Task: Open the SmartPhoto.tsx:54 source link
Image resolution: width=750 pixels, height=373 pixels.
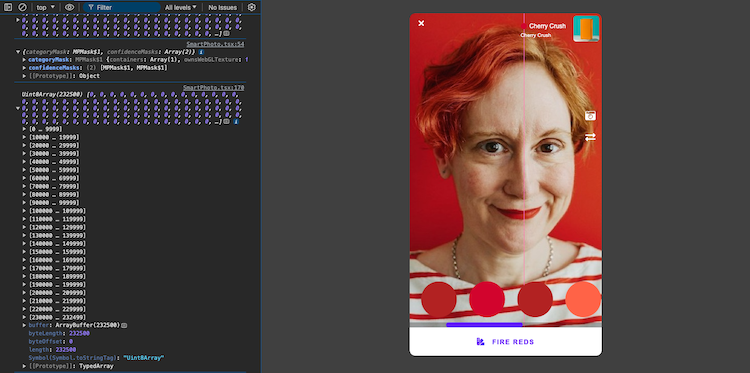Action: click(x=215, y=44)
